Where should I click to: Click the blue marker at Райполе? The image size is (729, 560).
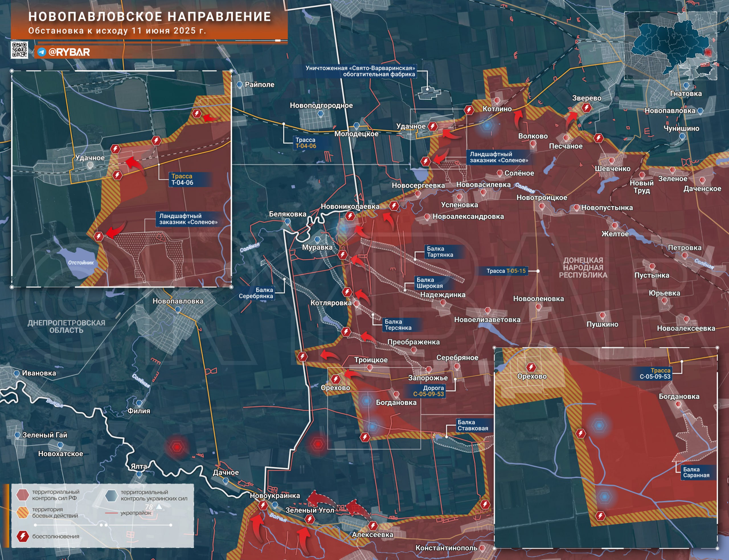point(239,85)
